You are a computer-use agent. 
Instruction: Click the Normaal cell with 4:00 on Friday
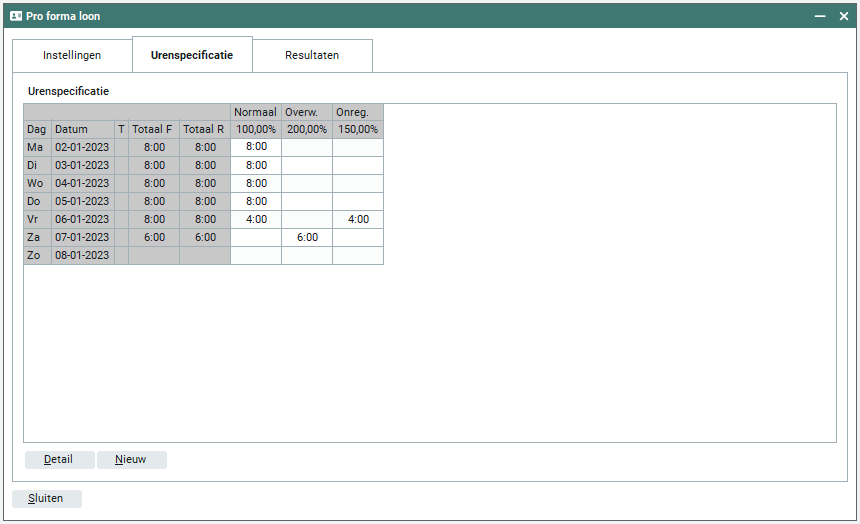[256, 219]
